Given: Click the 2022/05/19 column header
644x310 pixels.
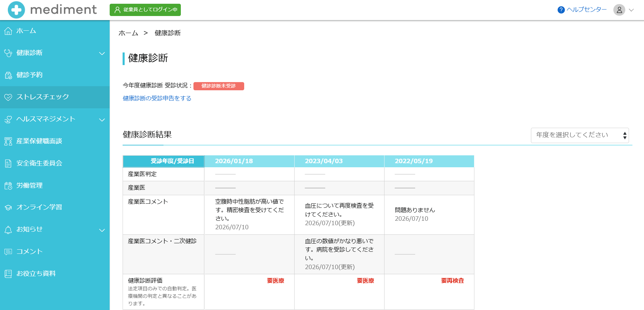Looking at the screenshot, I should tap(429, 161).
